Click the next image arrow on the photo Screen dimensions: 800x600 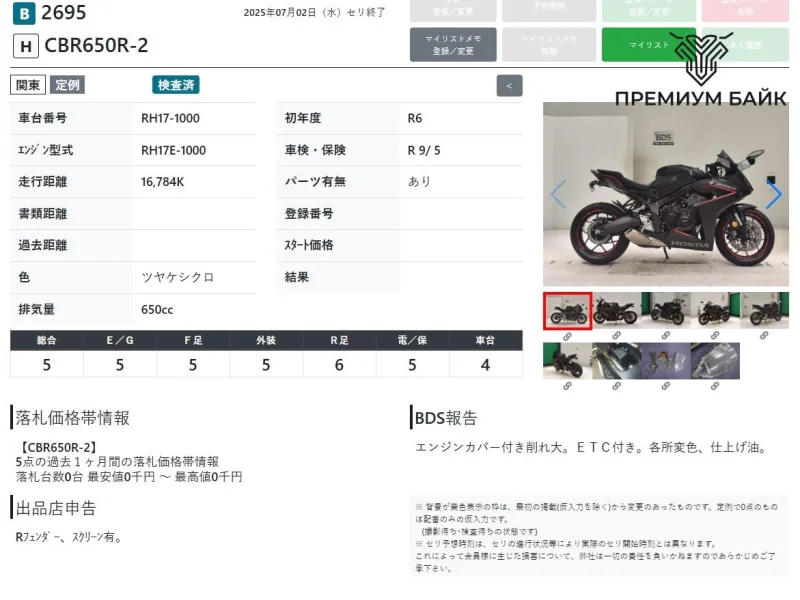click(773, 195)
